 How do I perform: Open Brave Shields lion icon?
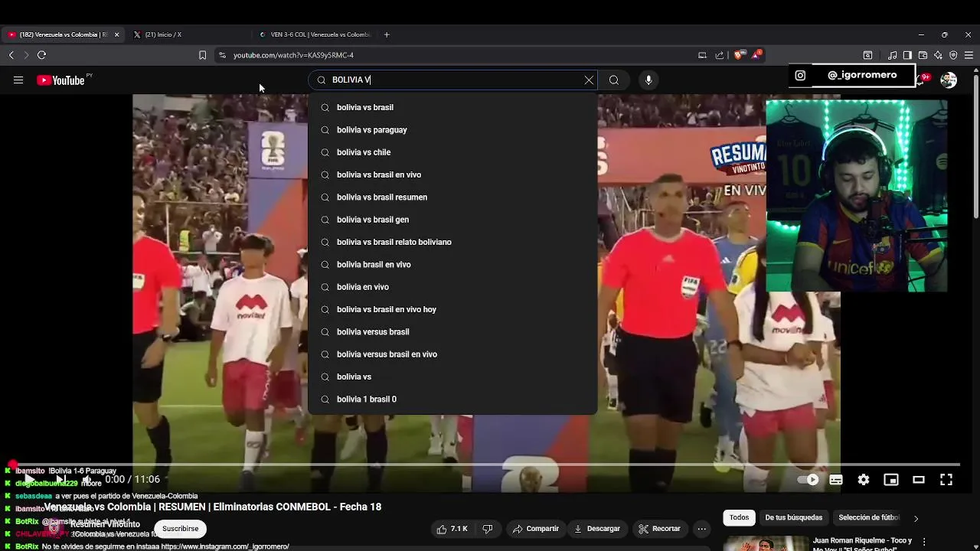pyautogui.click(x=738, y=55)
